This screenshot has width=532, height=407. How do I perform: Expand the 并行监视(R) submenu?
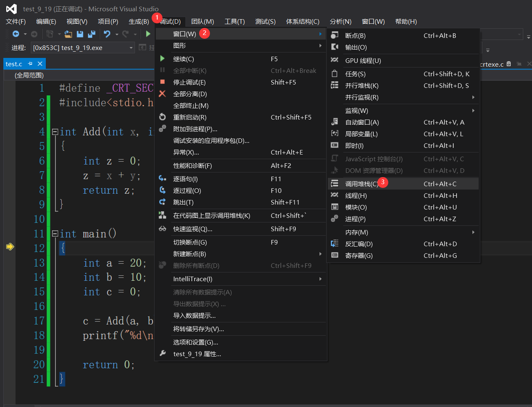(x=403, y=97)
